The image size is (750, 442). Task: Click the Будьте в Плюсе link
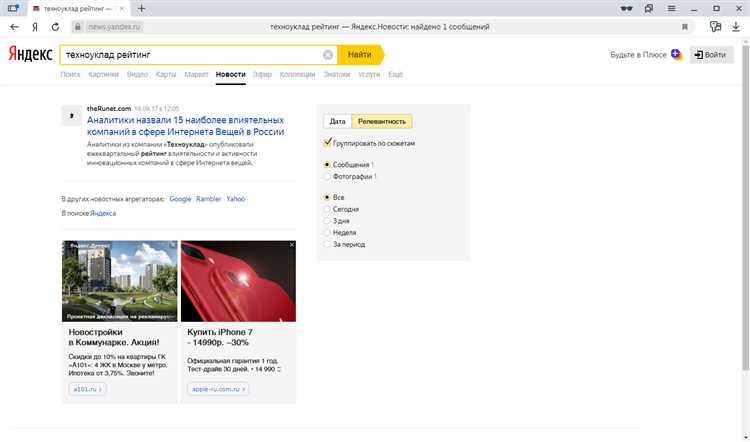638,55
